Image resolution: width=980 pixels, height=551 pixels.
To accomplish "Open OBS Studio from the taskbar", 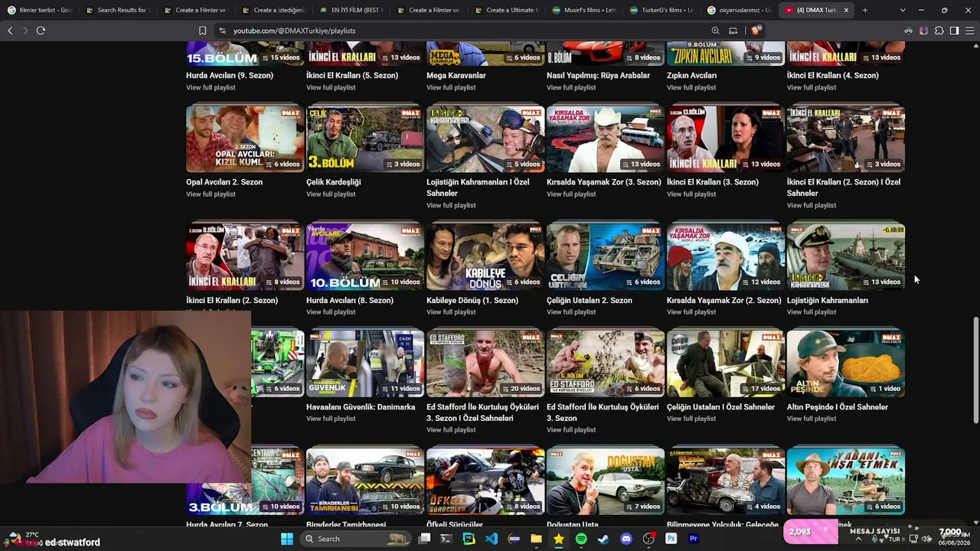I will point(648,539).
